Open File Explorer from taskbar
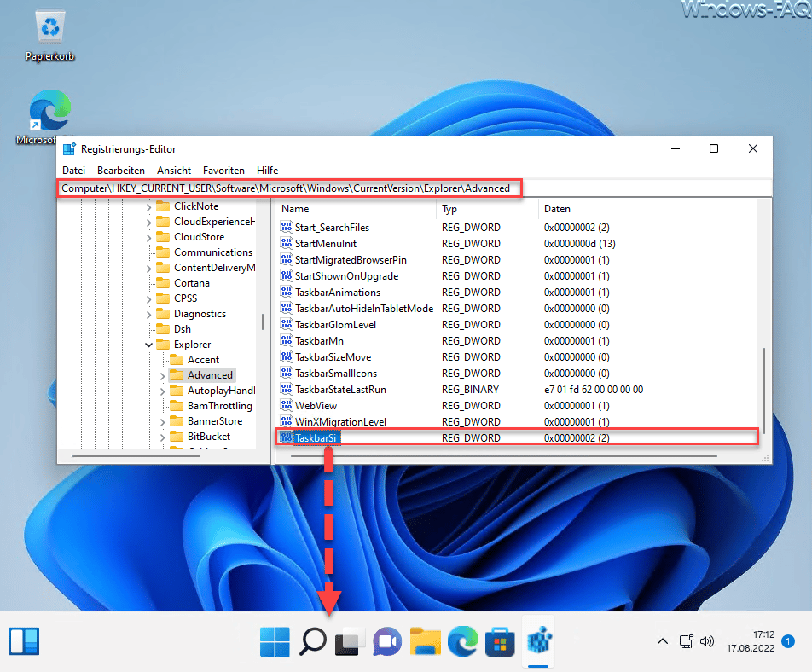The image size is (812, 672). tap(425, 641)
